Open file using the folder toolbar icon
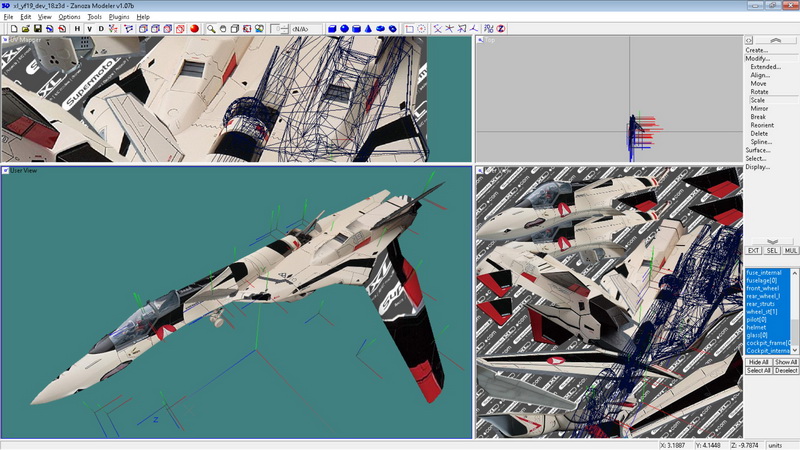The width and height of the screenshot is (800, 450). (26, 29)
